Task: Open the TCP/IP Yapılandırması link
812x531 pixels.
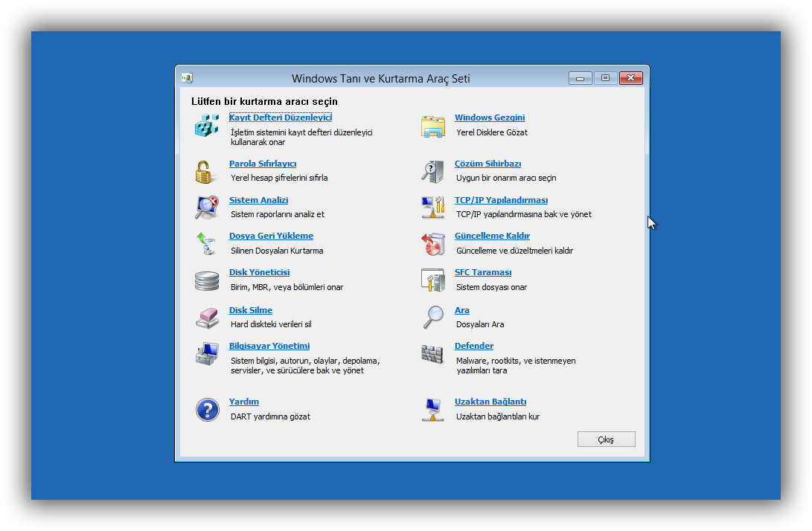Action: pos(501,200)
